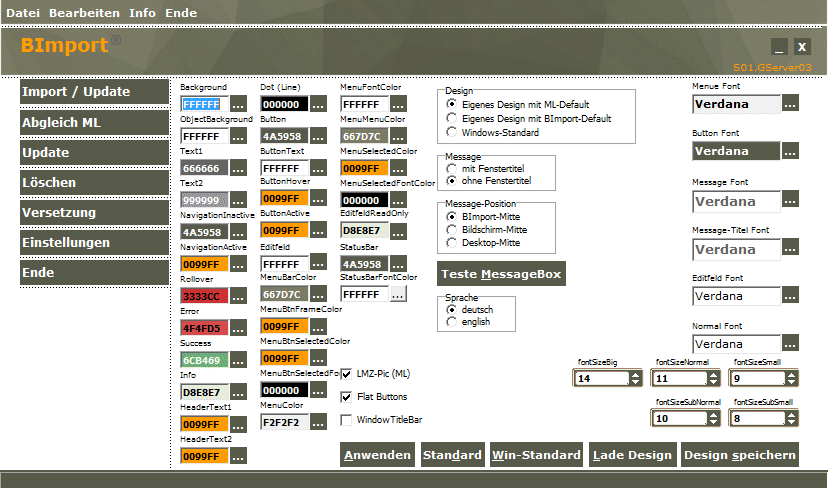Viewport: 828px width, 489px height.
Task: Open picker for Editfeld color
Action: point(318,262)
